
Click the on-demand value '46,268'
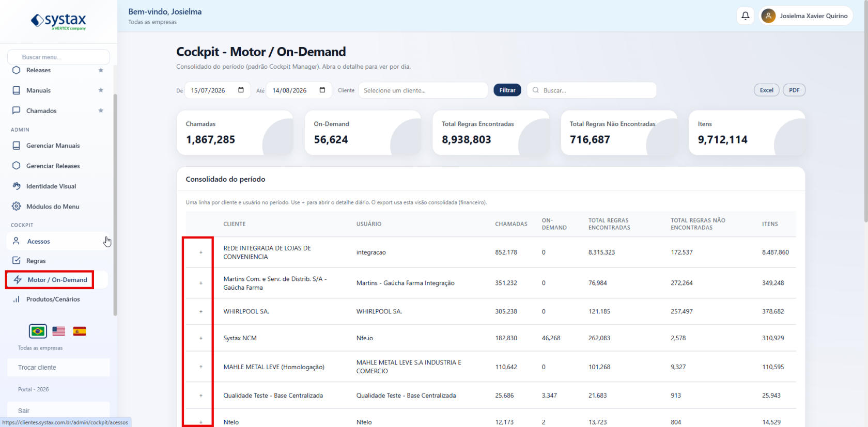coord(552,338)
